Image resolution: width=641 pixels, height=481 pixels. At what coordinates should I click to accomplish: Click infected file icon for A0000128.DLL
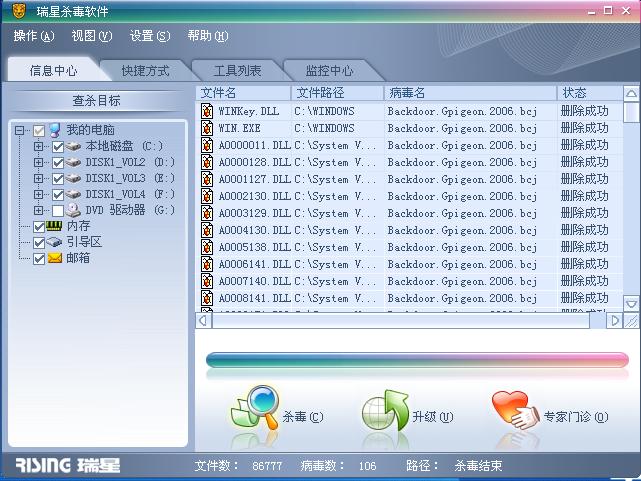point(207,162)
